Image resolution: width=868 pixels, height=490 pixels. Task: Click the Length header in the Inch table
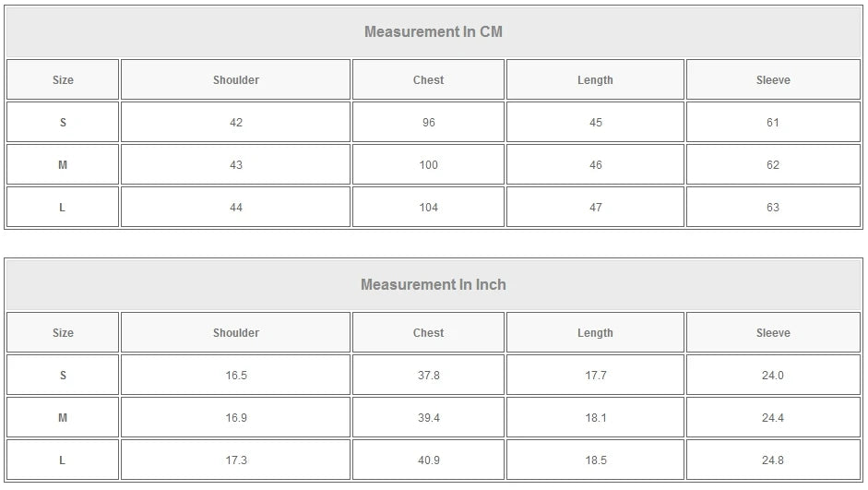595,333
